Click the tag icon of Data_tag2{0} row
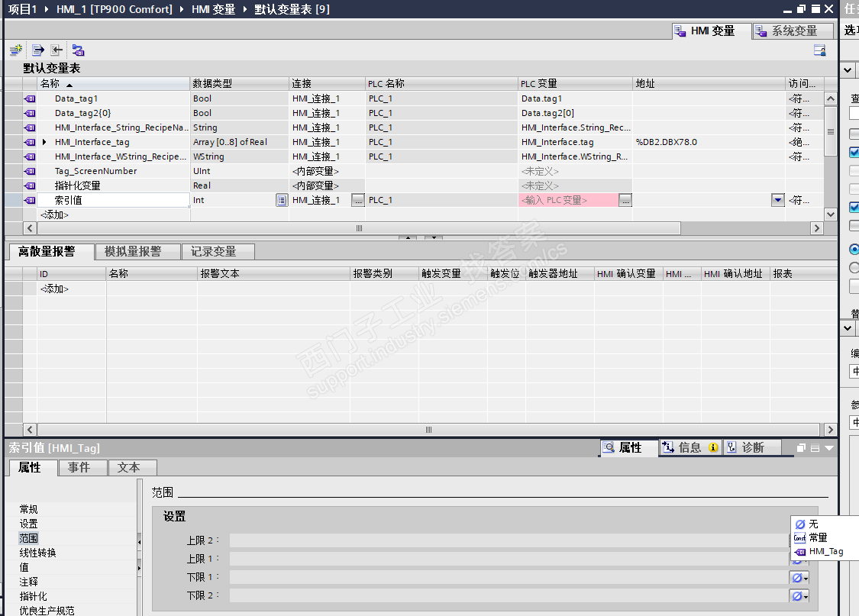 point(30,113)
